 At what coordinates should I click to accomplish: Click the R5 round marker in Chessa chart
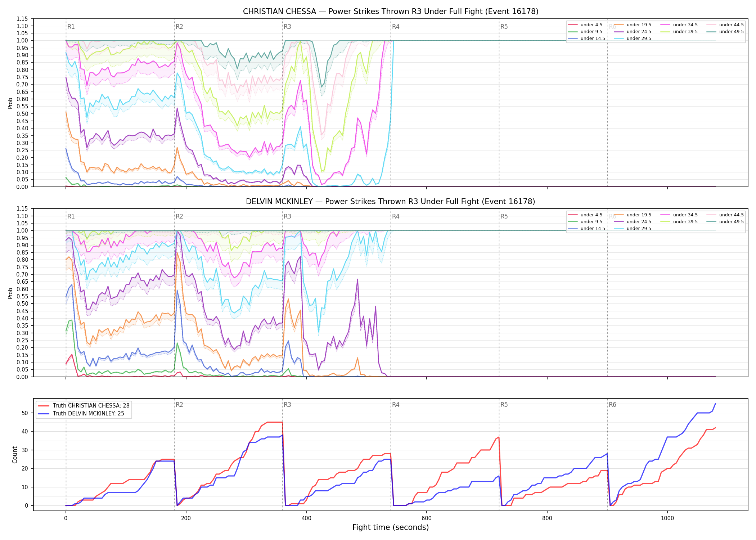point(504,27)
